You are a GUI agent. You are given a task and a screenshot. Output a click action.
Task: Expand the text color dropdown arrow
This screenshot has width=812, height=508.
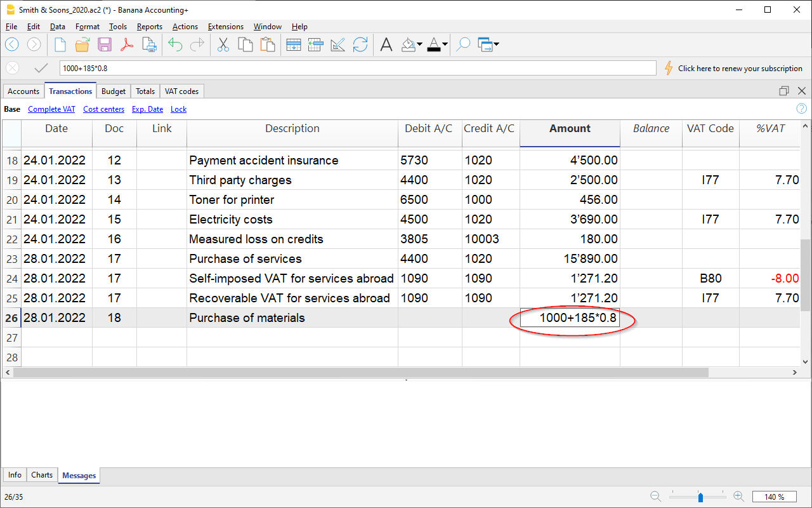click(445, 44)
